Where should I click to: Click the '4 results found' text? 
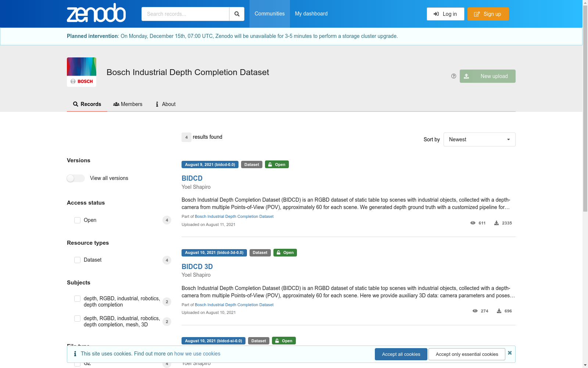202,137
